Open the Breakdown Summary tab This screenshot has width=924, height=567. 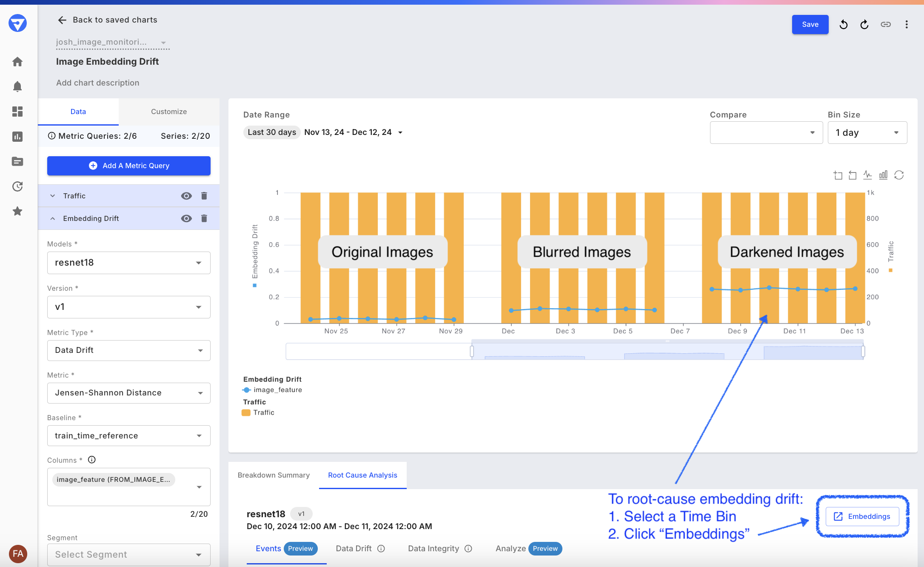[x=274, y=475]
